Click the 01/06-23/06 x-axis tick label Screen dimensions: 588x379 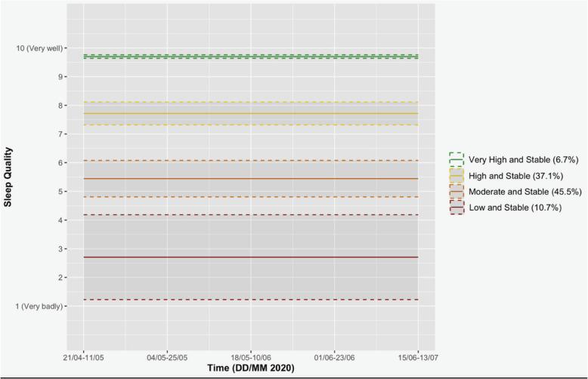pos(335,355)
